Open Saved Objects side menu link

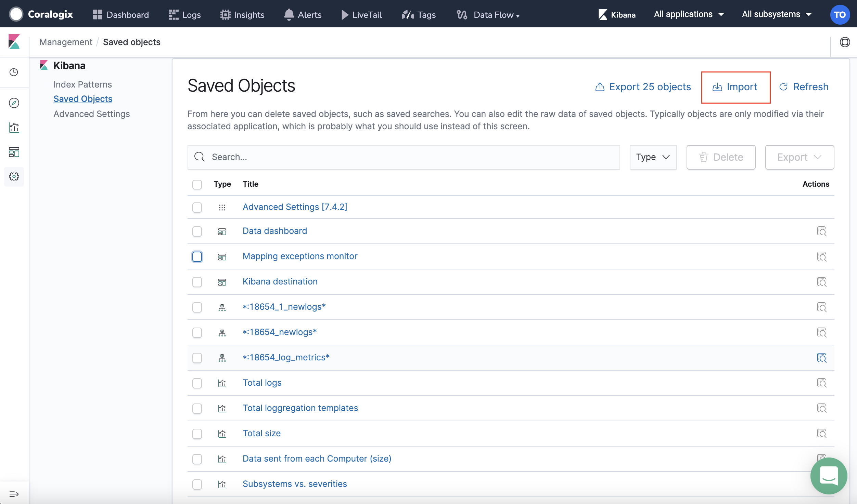click(83, 99)
